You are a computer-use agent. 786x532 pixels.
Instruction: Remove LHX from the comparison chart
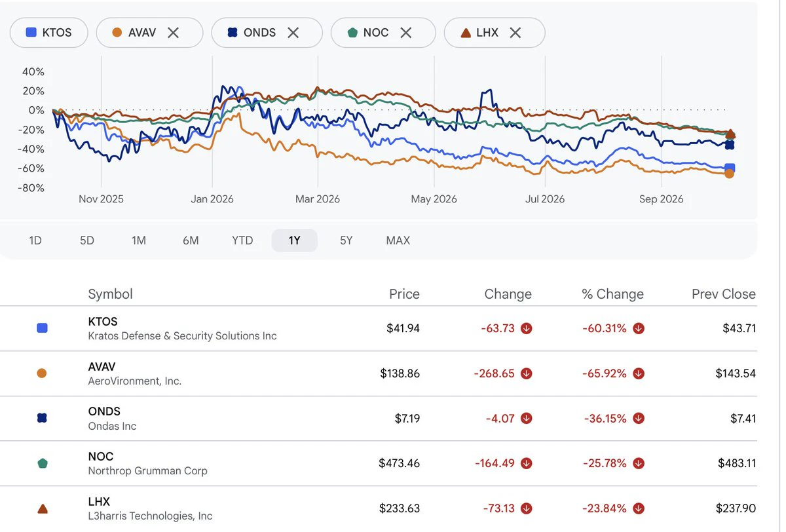pos(515,33)
